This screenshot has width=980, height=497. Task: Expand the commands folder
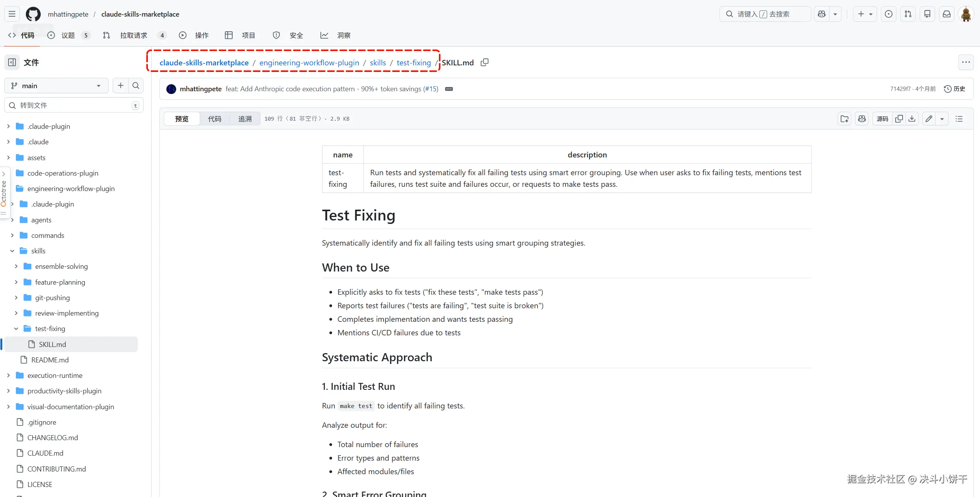tap(12, 235)
